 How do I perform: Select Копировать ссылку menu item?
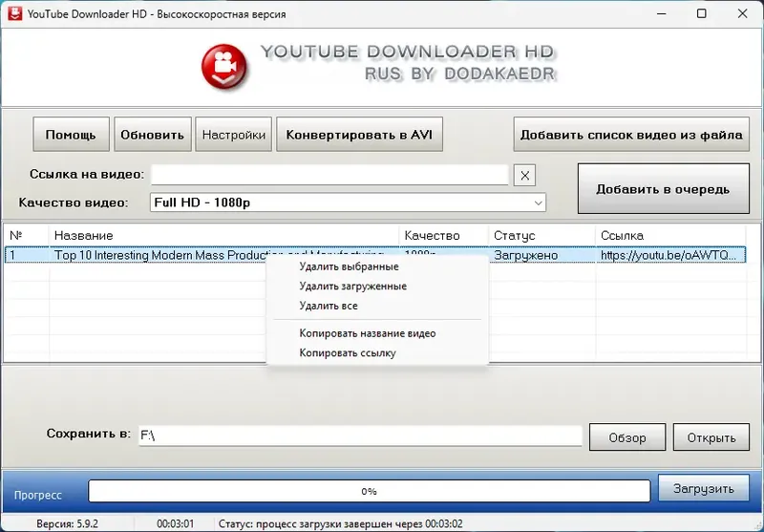tap(348, 353)
